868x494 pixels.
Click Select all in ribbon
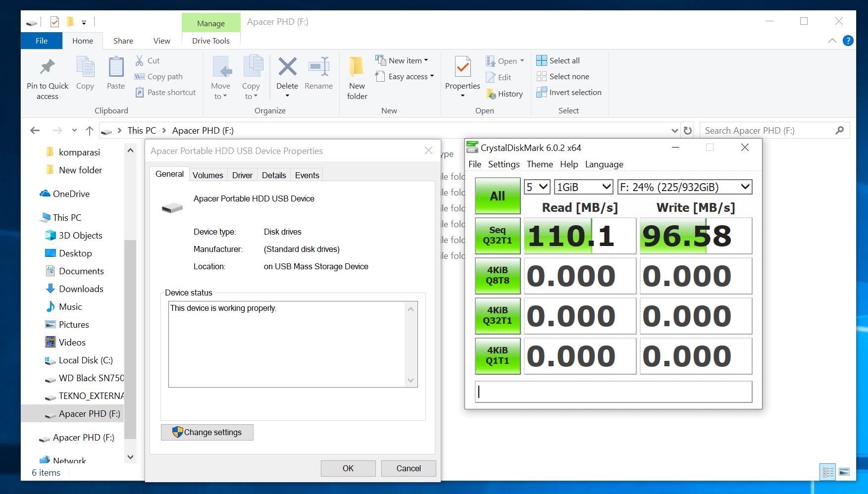[558, 60]
